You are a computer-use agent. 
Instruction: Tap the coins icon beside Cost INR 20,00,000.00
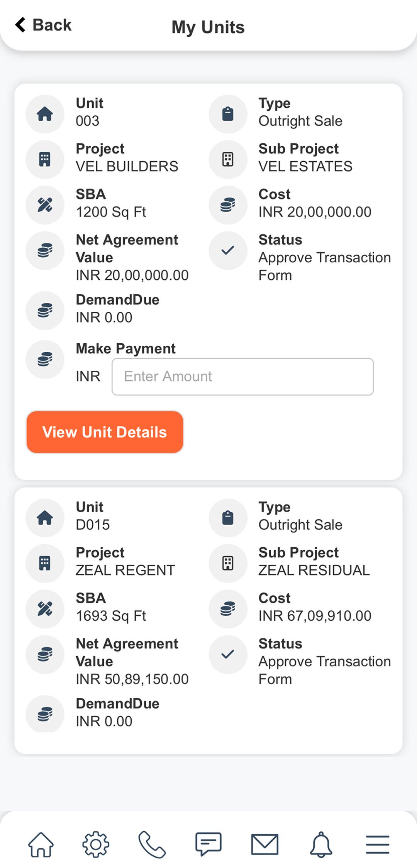228,205
